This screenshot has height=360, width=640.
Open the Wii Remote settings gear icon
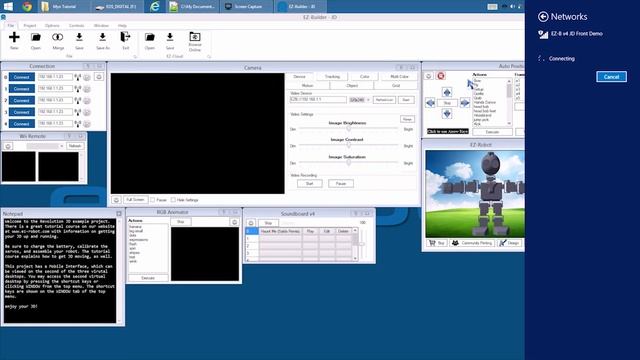tap(8, 146)
